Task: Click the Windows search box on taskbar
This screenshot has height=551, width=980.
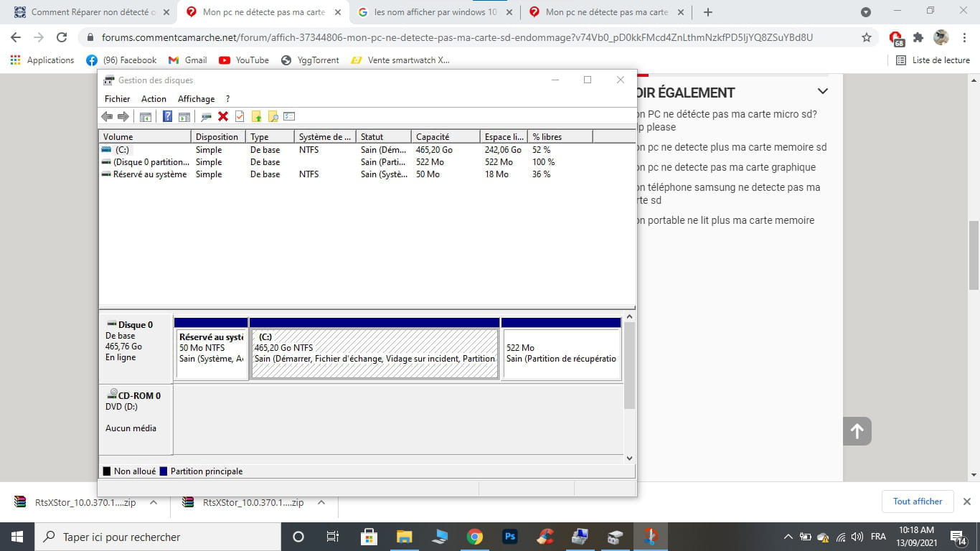Action: 156,537
